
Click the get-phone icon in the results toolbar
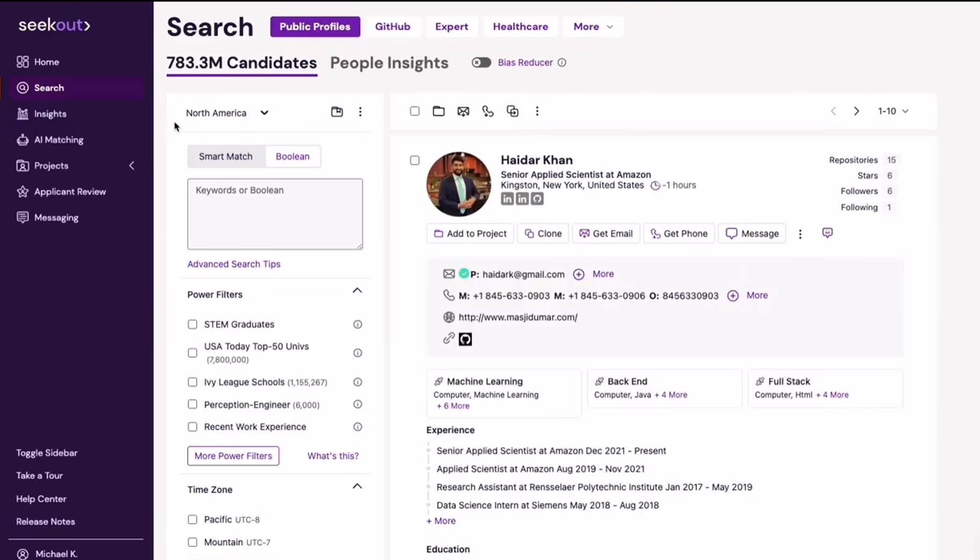click(x=488, y=111)
